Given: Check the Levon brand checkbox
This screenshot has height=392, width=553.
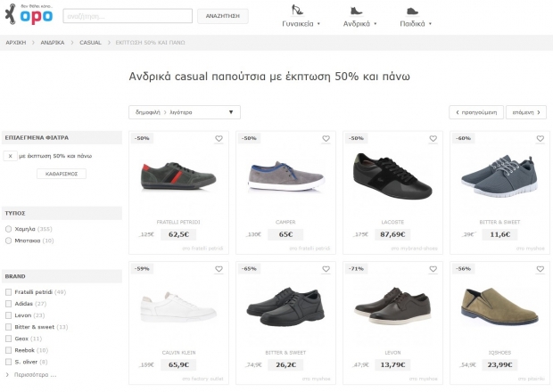Looking at the screenshot, I should [8, 315].
